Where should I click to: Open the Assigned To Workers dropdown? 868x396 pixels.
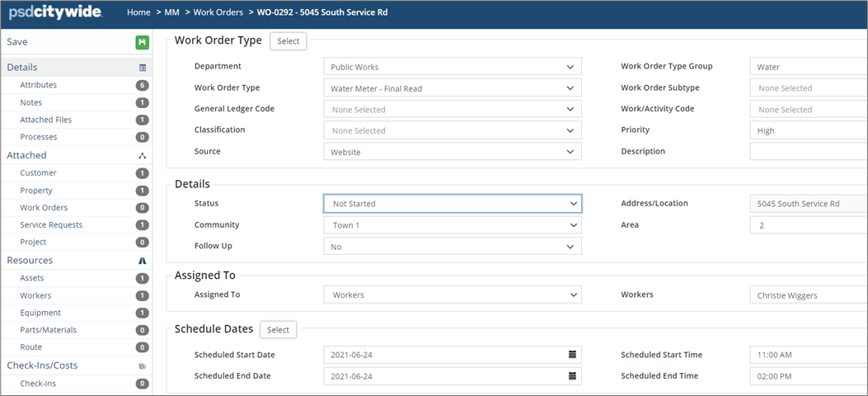tap(452, 295)
